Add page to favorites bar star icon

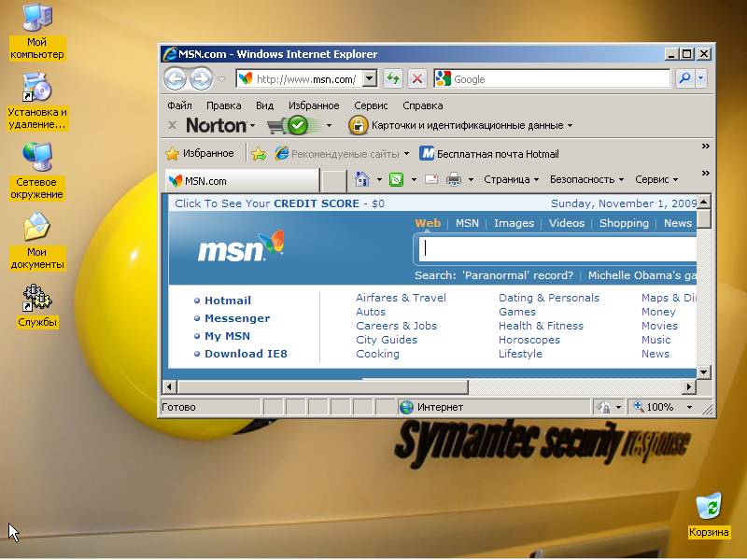259,154
